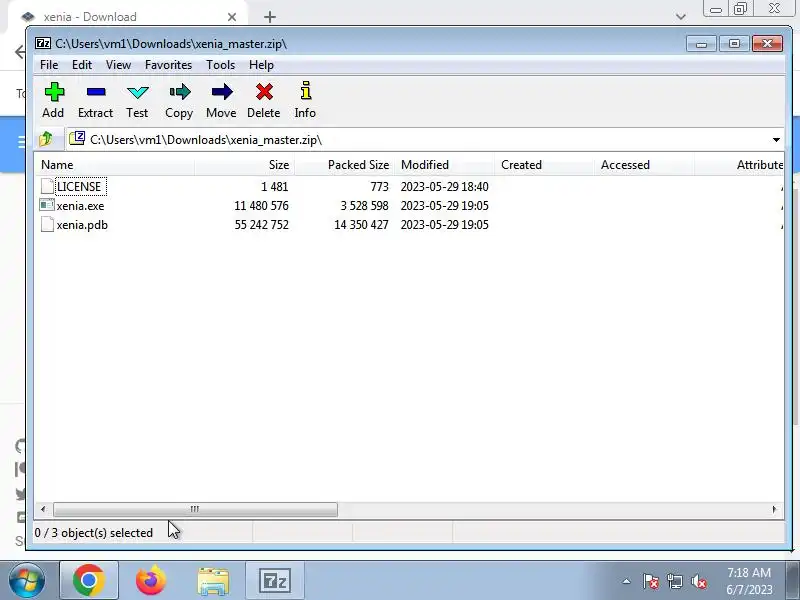
Task: Sort by the Accessed column header
Action: pyautogui.click(x=644, y=164)
